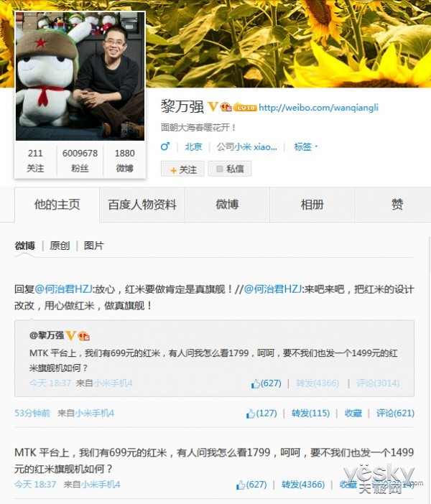Select the 原创 filter
Viewport: 431px width, 504px height.
coord(60,246)
